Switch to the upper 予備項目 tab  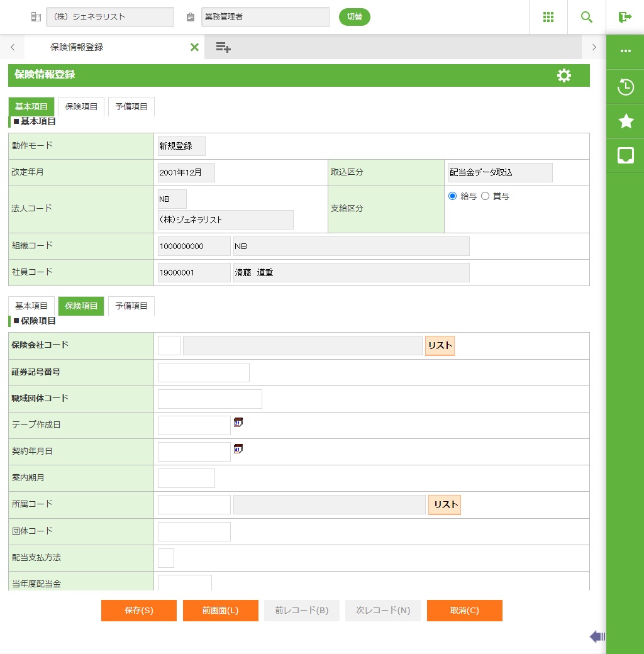point(131,107)
